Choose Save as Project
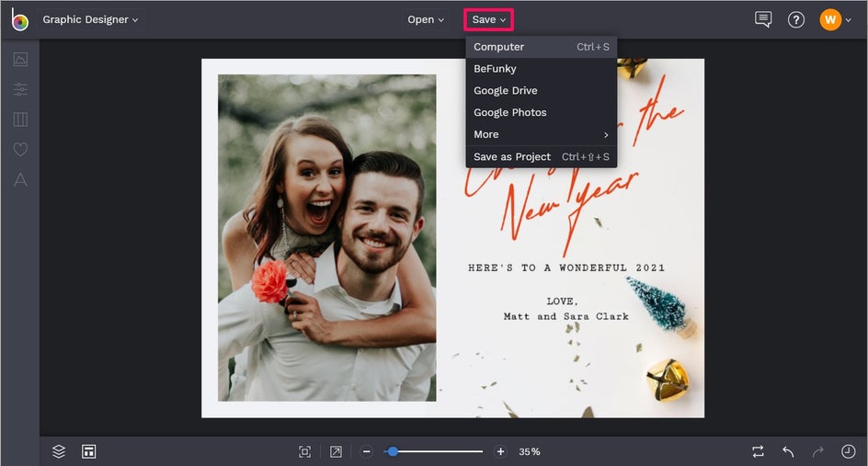Viewport: 868px width, 466px height. coord(542,156)
